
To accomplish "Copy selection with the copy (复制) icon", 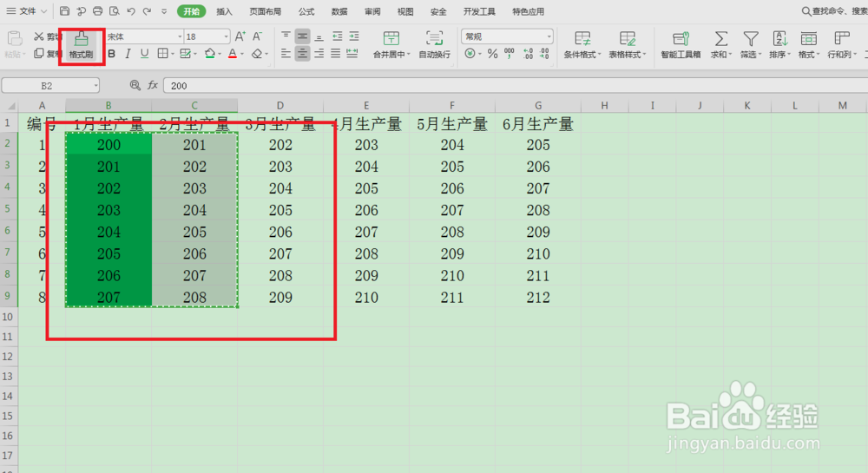I will (x=39, y=53).
